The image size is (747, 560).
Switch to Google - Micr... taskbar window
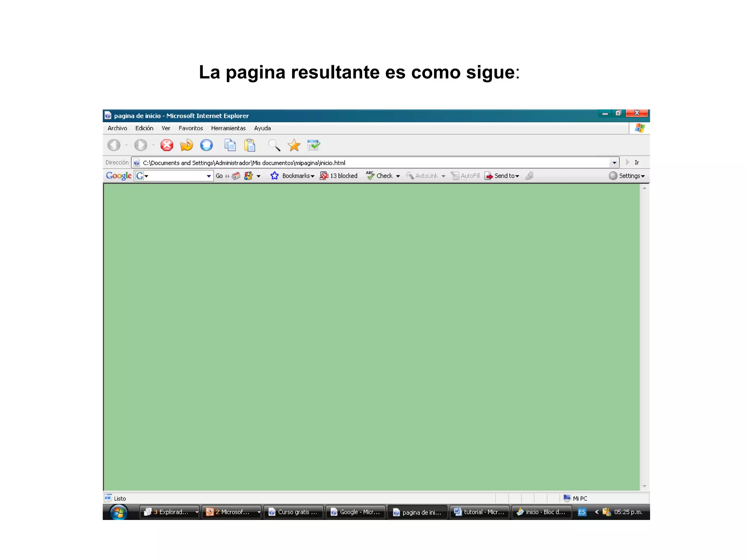tap(356, 512)
